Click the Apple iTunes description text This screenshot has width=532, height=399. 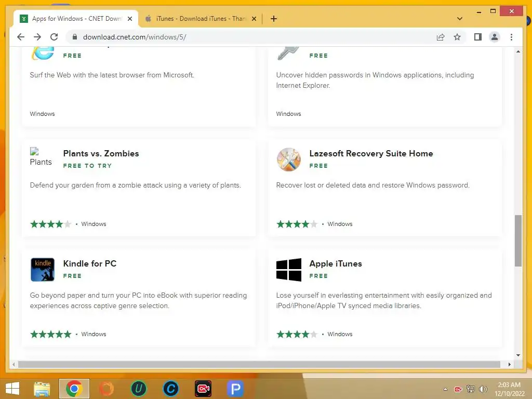point(384,301)
